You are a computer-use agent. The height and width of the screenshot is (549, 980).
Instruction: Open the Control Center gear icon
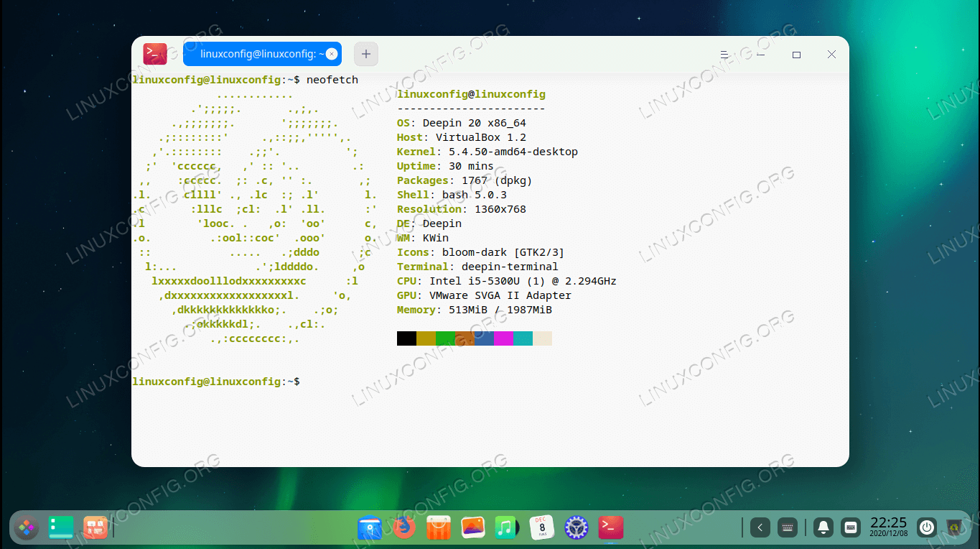coord(577,528)
